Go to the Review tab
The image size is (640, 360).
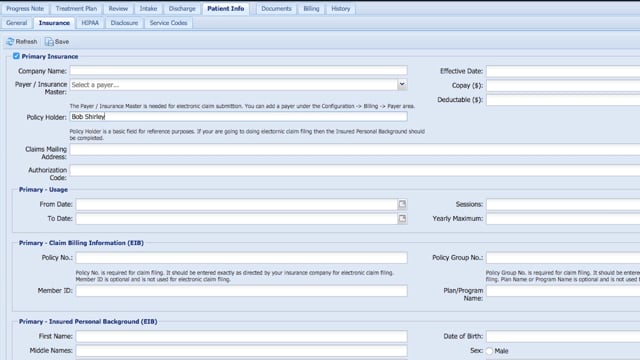coord(118,9)
